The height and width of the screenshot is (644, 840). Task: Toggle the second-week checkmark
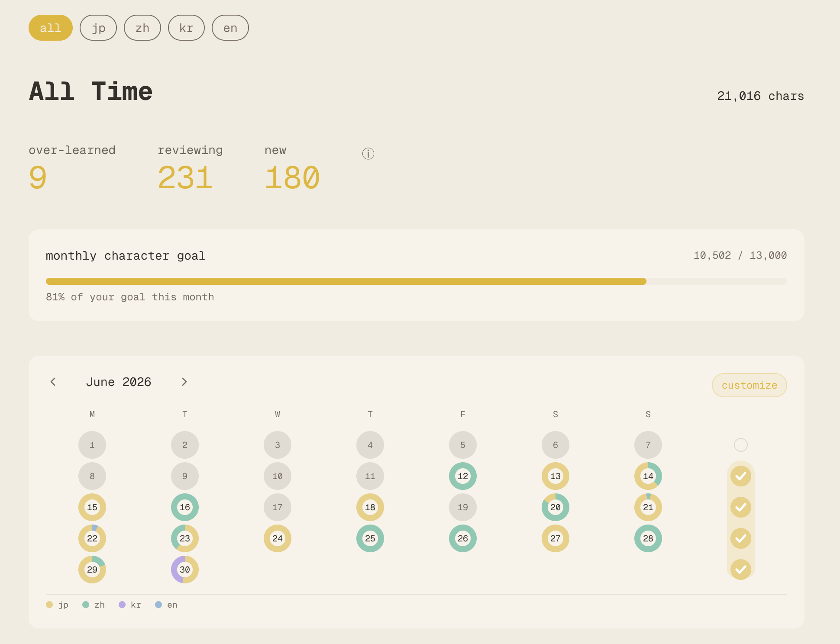[x=741, y=476]
